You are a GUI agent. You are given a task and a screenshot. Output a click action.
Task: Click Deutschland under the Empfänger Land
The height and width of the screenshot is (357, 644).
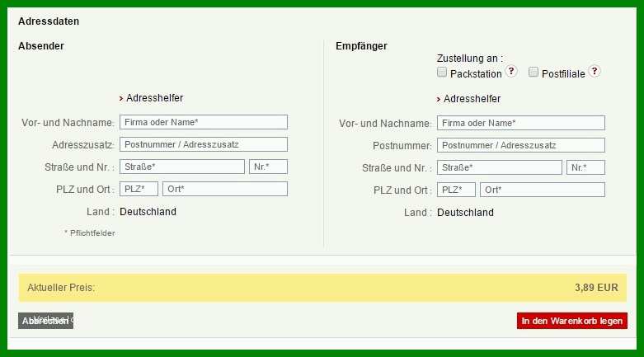pyautogui.click(x=465, y=213)
